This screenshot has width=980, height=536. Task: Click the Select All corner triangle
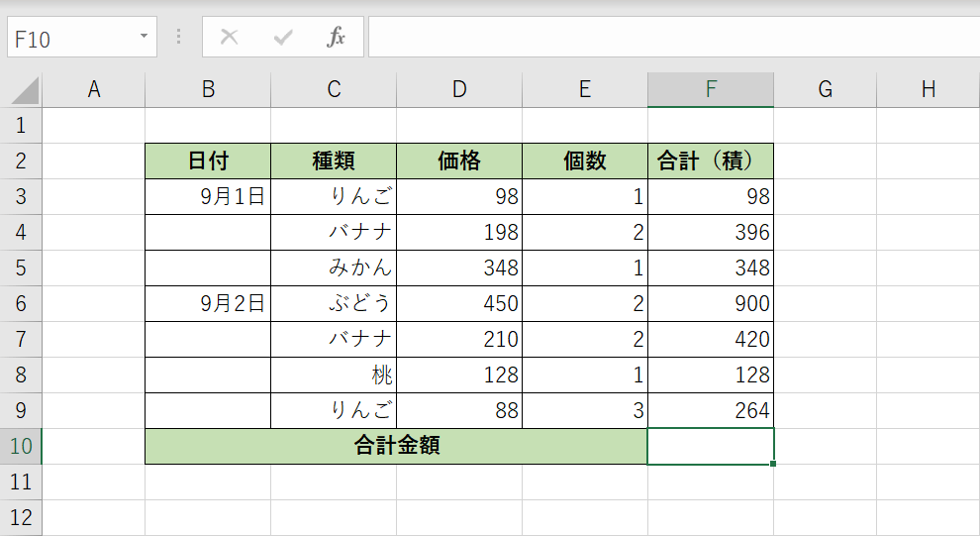[x=25, y=91]
